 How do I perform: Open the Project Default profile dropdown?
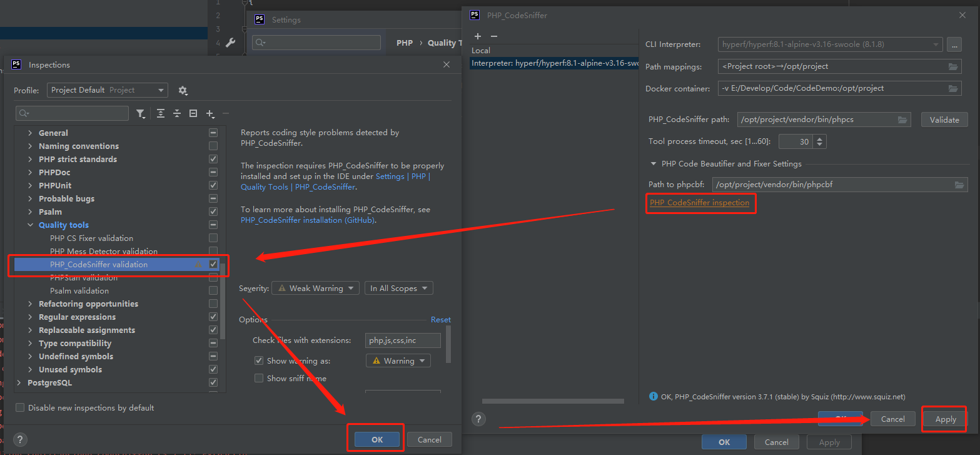pos(108,90)
